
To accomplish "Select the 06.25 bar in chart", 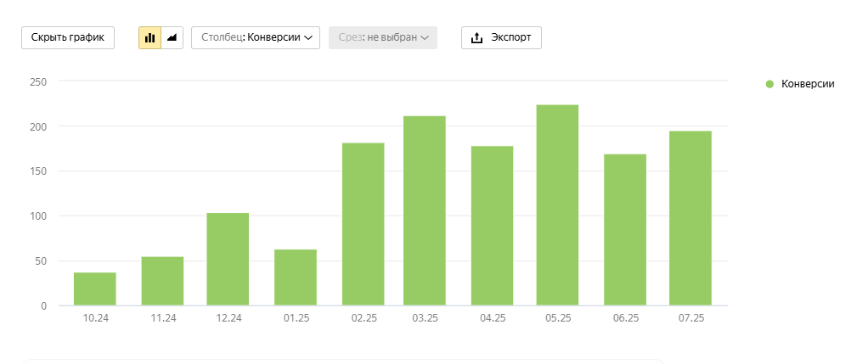I will coord(625,230).
